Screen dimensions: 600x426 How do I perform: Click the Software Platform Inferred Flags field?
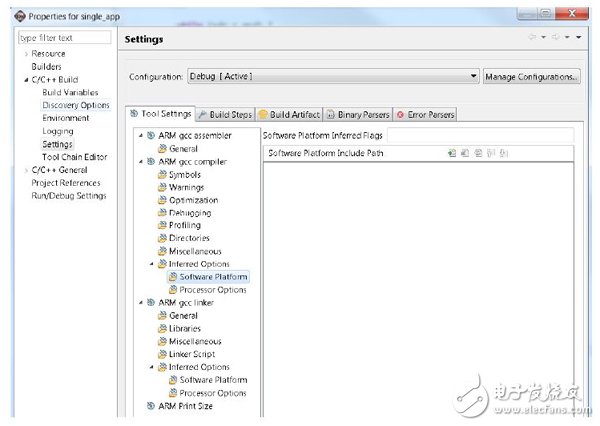480,135
